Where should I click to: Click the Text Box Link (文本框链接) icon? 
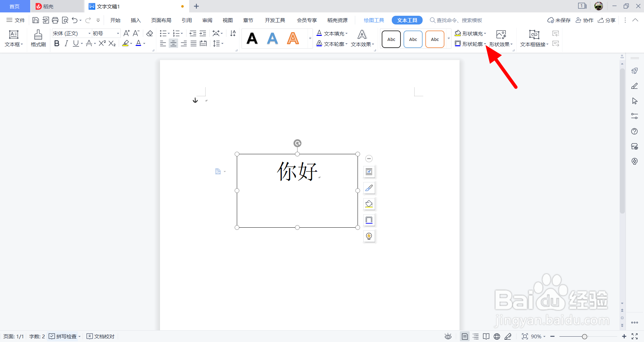pos(534,35)
